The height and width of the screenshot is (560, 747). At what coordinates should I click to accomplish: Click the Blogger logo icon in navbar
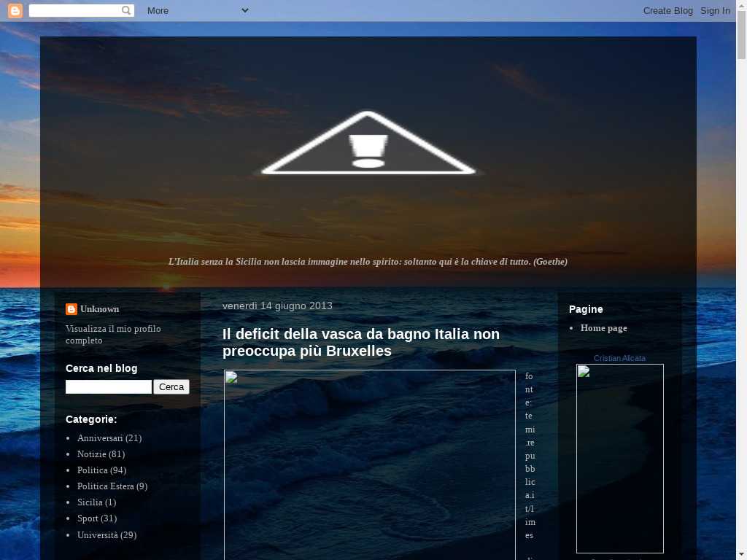click(15, 10)
